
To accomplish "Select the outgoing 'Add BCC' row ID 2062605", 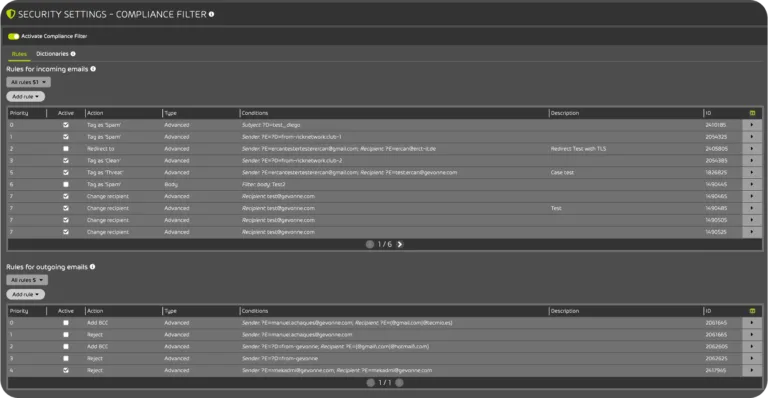I will coord(384,347).
